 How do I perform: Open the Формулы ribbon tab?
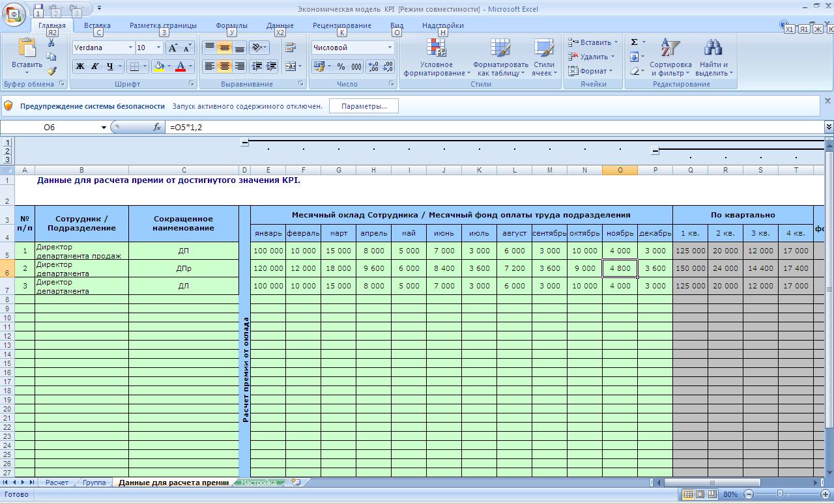point(231,25)
